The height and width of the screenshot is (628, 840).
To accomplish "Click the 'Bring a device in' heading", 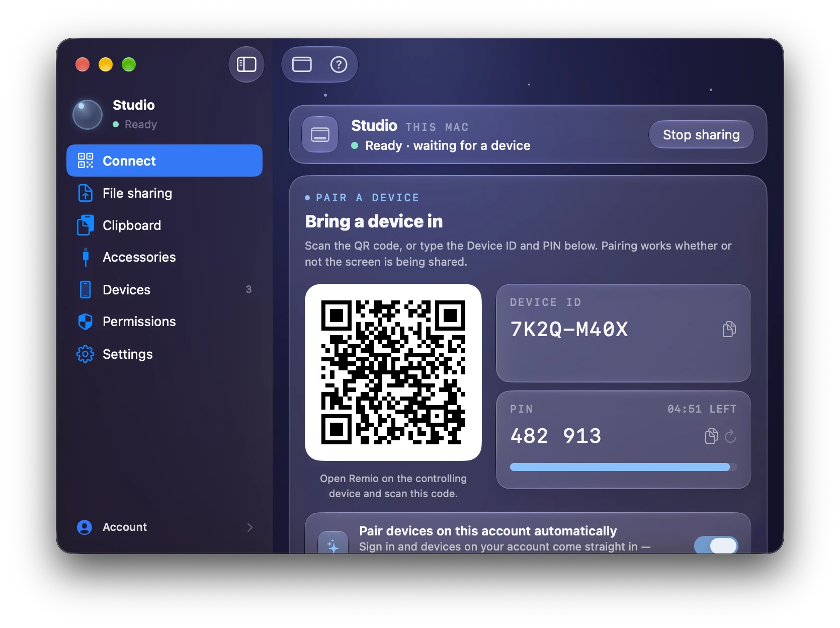I will point(374,221).
